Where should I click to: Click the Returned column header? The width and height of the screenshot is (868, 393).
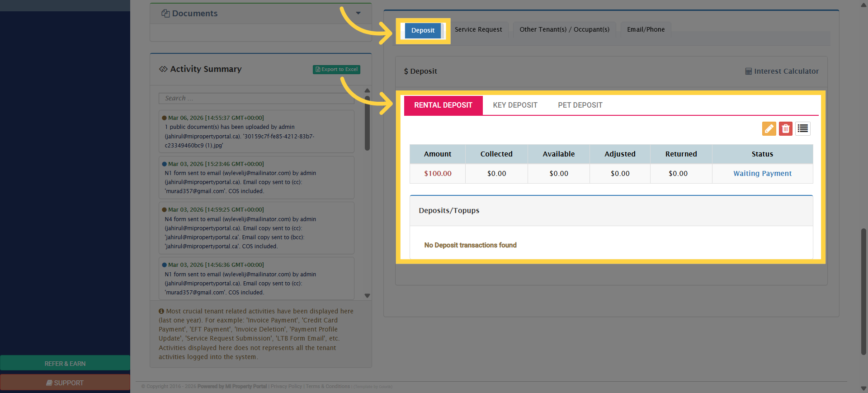click(681, 154)
